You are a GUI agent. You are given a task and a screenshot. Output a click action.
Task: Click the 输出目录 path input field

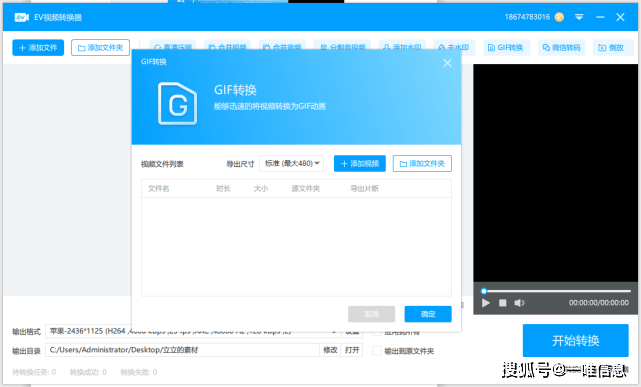coord(182,350)
